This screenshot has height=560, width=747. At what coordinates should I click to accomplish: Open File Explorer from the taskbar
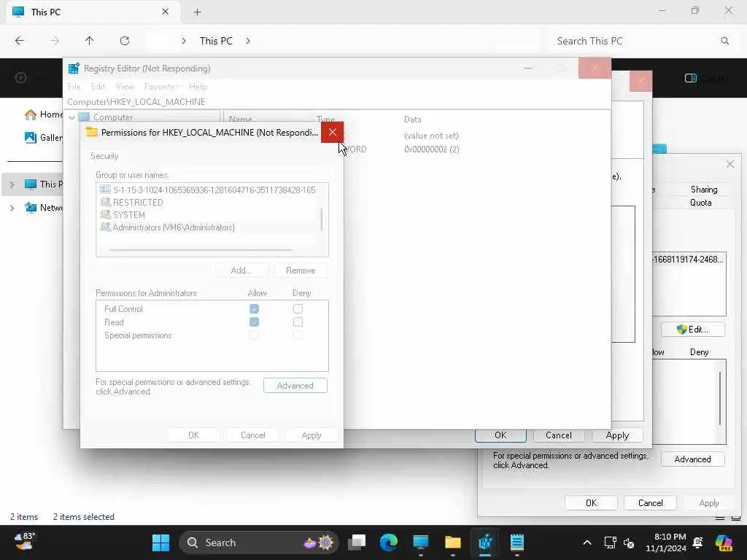[x=453, y=542]
